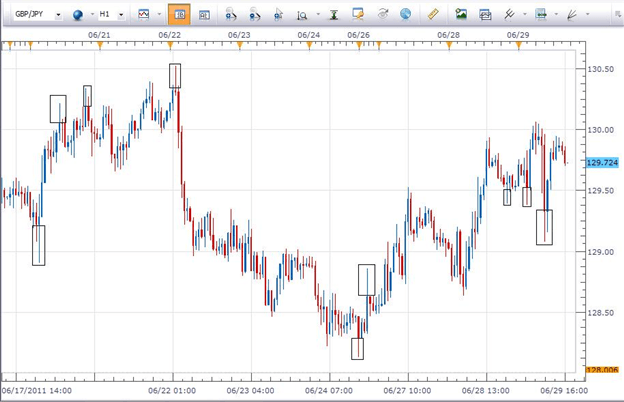
Task: Click the 06/28 13:00 time label
Action: click(486, 390)
